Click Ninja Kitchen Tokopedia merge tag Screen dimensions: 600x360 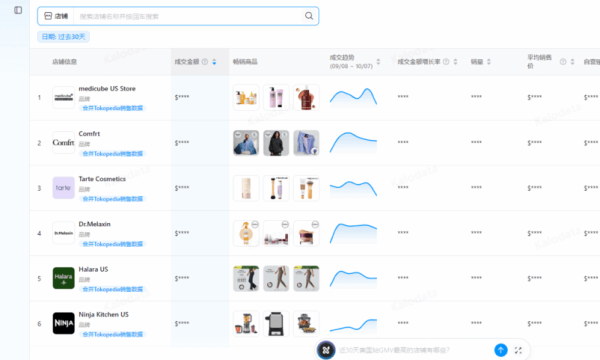(112, 334)
